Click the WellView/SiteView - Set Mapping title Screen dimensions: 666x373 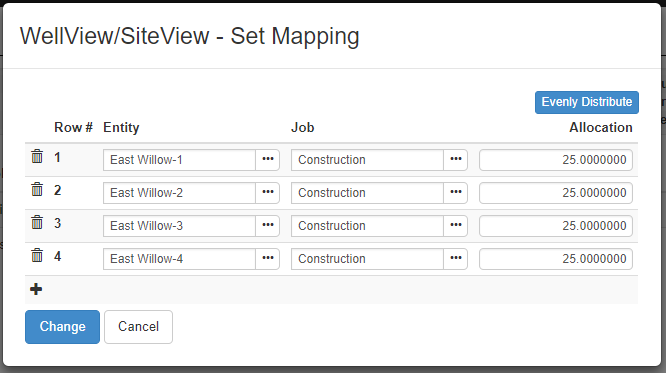[189, 36]
